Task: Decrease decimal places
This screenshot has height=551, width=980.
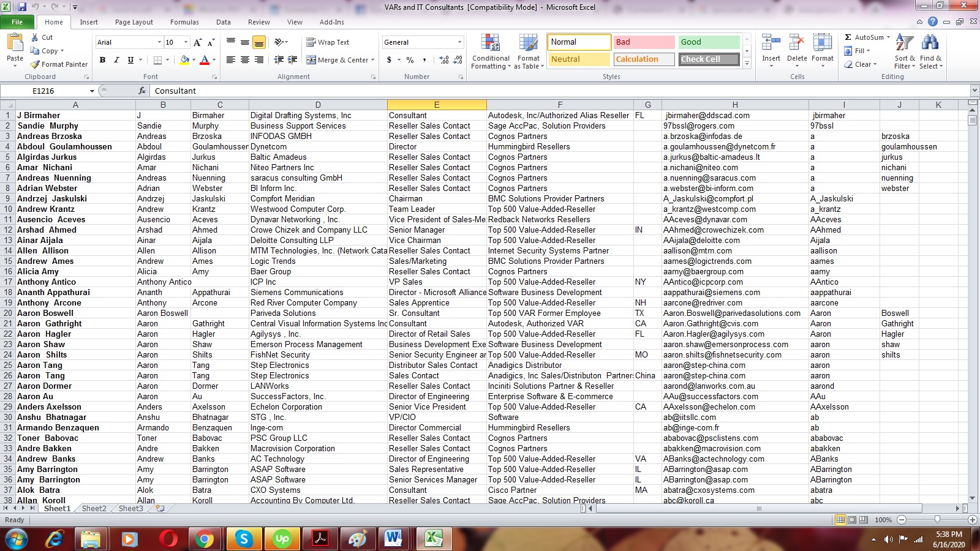Action: 458,60
